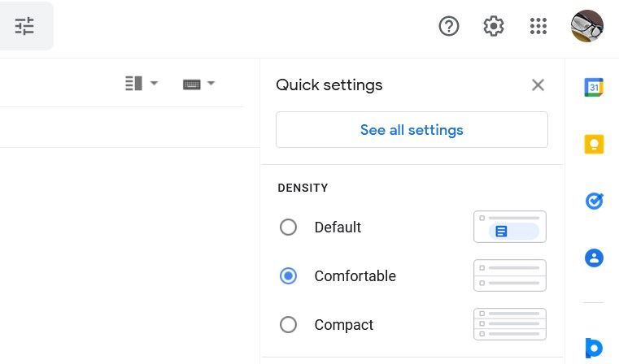Viewport: 619px width, 364px height.
Task: Expand the split pane mode dropdown
Action: click(x=142, y=83)
